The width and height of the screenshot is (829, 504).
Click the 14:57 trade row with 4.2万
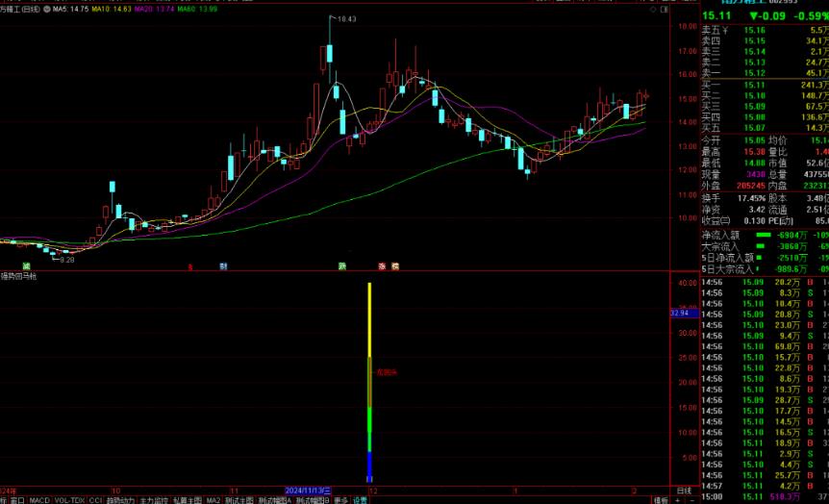click(x=765, y=486)
